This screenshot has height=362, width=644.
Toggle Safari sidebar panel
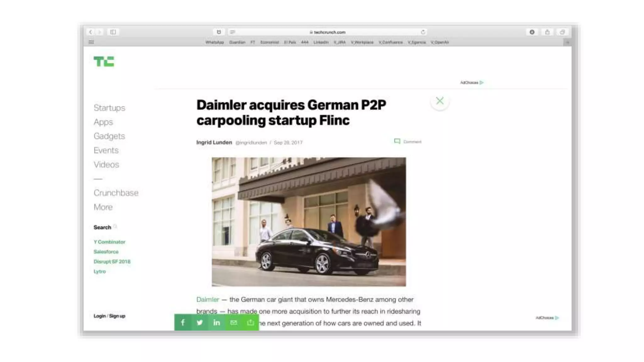(x=113, y=32)
